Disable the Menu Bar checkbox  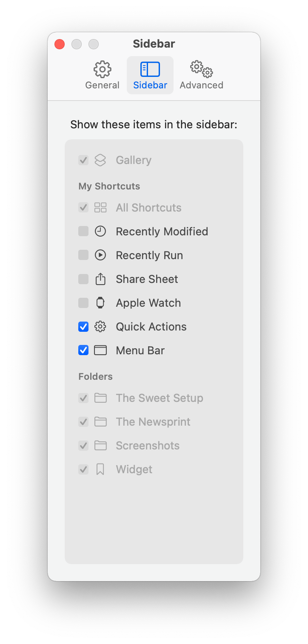[x=83, y=350]
